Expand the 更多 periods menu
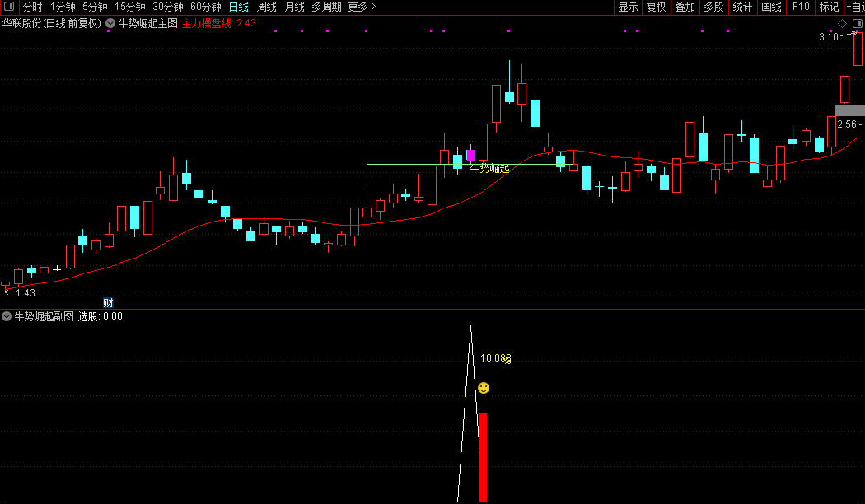Viewport: 865px width, 504px height. (362, 7)
